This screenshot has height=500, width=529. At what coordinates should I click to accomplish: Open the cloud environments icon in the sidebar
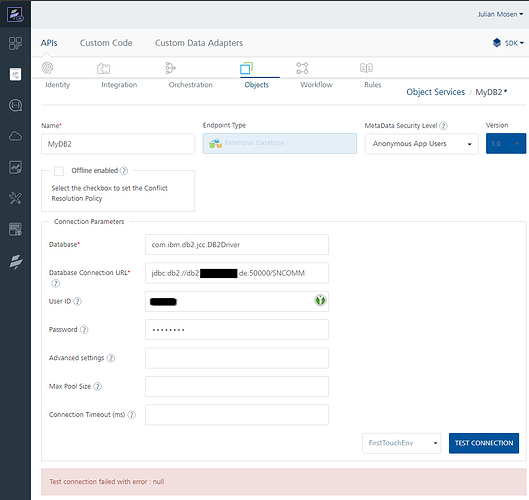[15, 136]
